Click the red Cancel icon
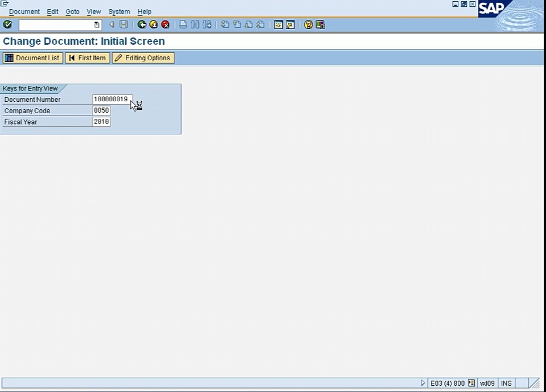Image resolution: width=546 pixels, height=392 pixels. pyautogui.click(x=166, y=24)
